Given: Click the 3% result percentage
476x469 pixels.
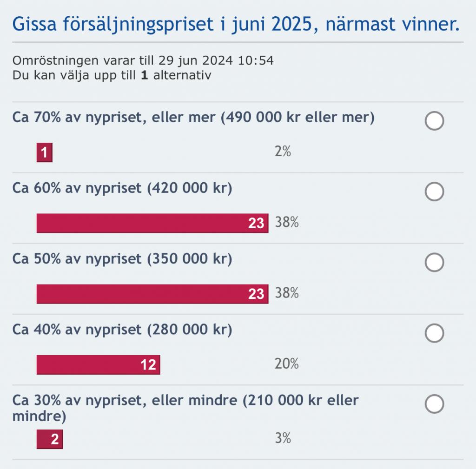Looking at the screenshot, I should click(x=283, y=438).
